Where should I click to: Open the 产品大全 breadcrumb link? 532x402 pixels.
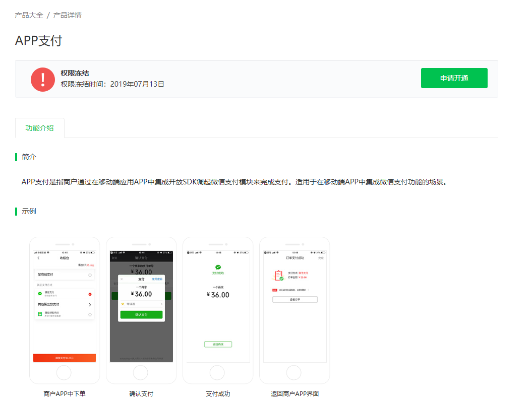[29, 15]
